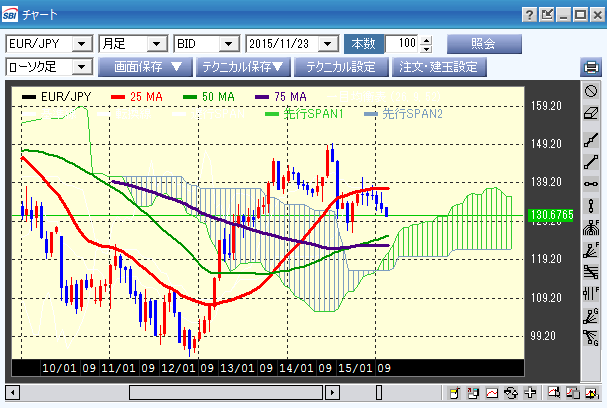The image size is (607, 408).
Task: Click the white crosshair plus icon
Action: pyautogui.click(x=530, y=393)
